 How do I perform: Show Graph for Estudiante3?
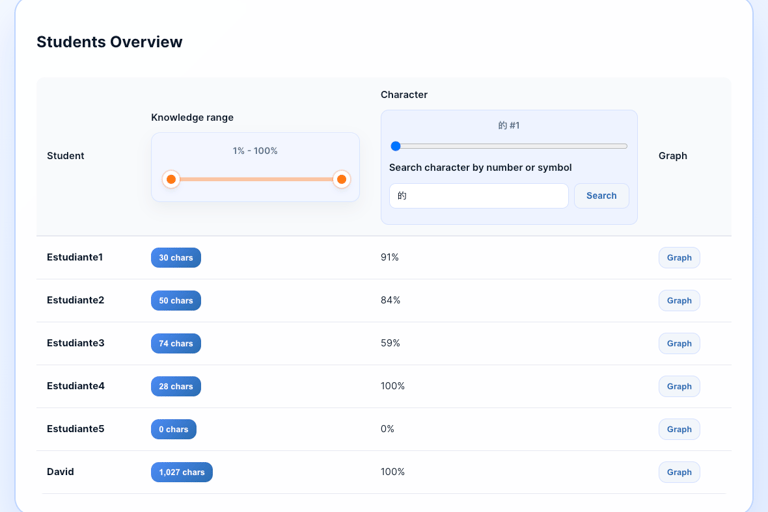click(x=679, y=344)
